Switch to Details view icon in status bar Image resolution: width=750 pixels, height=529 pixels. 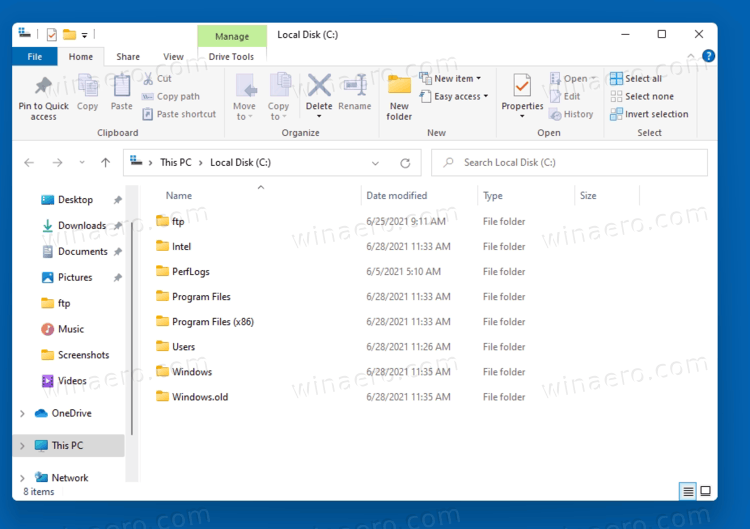click(688, 491)
